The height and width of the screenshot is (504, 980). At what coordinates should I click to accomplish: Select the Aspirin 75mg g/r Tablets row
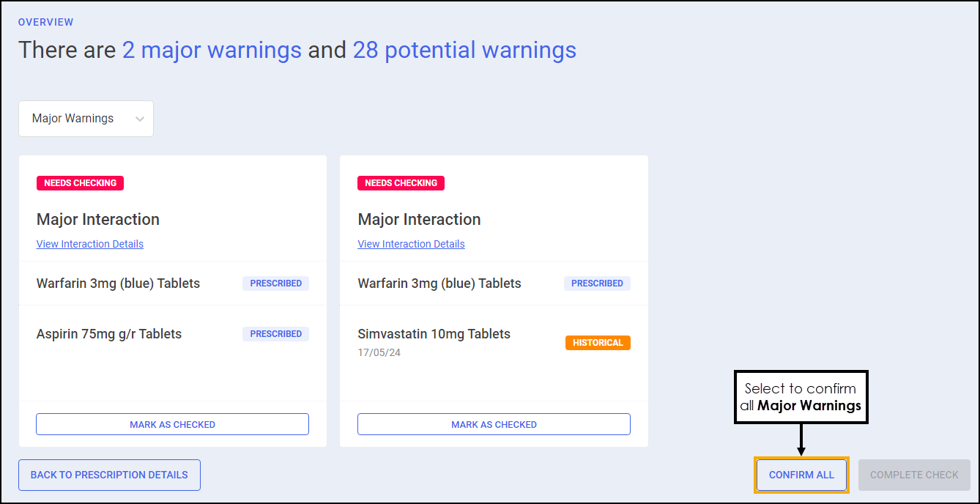coord(109,334)
